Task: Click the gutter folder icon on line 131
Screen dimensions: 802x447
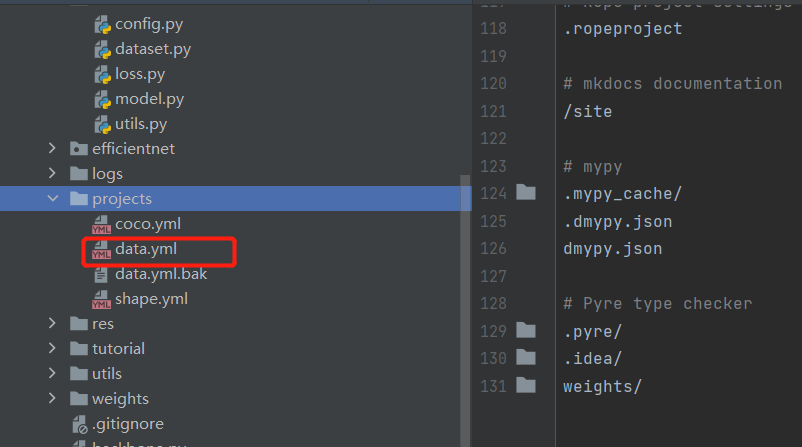Action: click(x=526, y=385)
